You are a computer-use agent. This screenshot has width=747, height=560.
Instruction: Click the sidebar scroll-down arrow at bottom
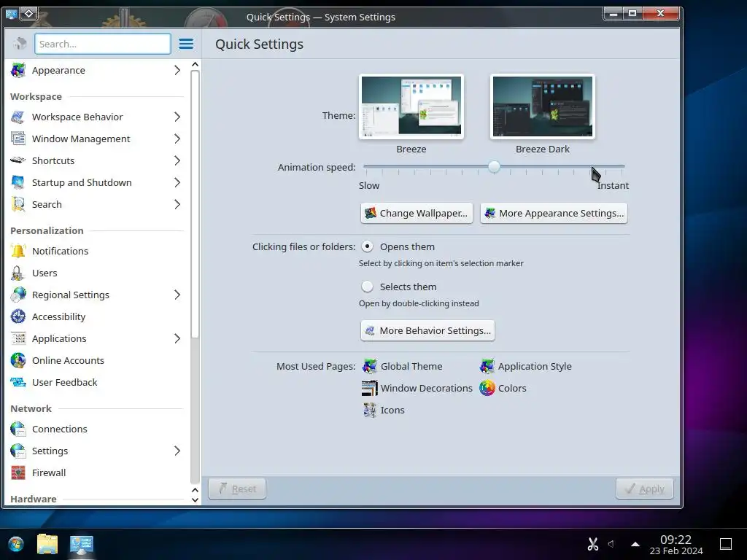pyautogui.click(x=195, y=499)
